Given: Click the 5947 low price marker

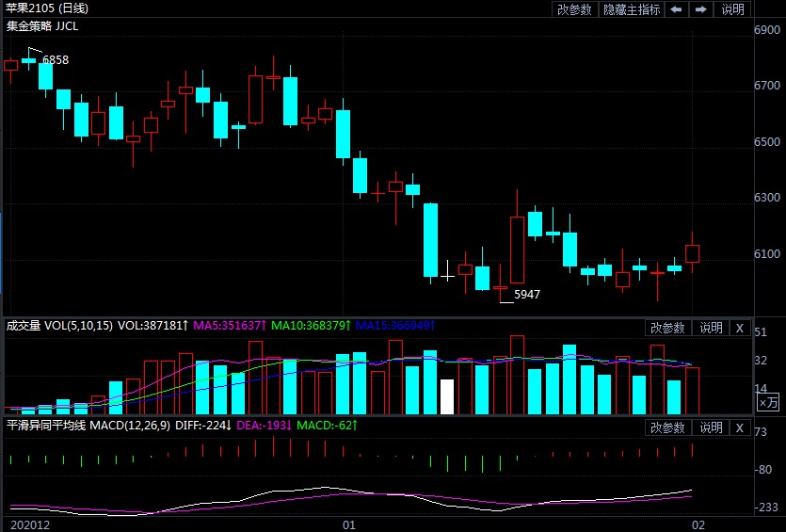Looking at the screenshot, I should tap(527, 294).
